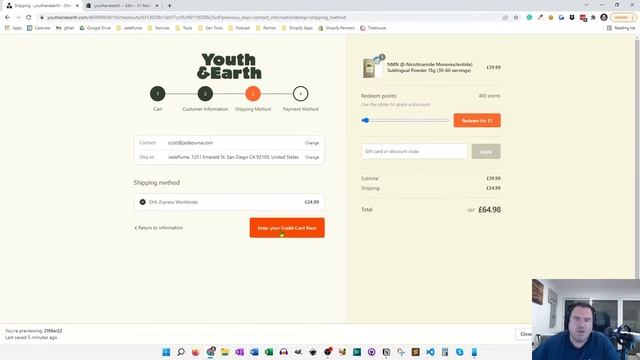Screen dimensions: 640x360
Task: Close the Shipping checkout tab
Action: (77, 6)
